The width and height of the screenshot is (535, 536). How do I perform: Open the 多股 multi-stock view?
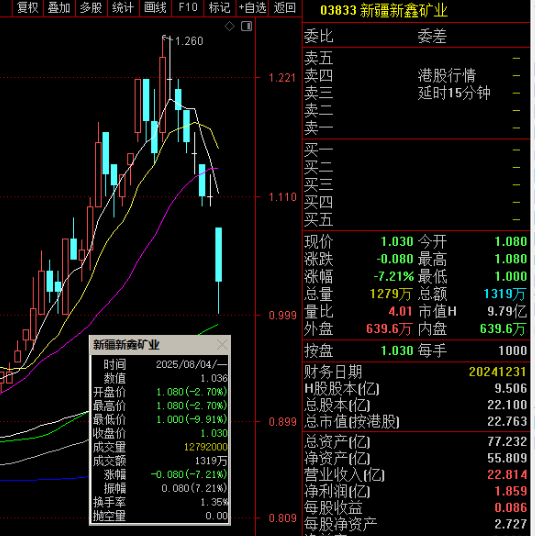point(91,8)
